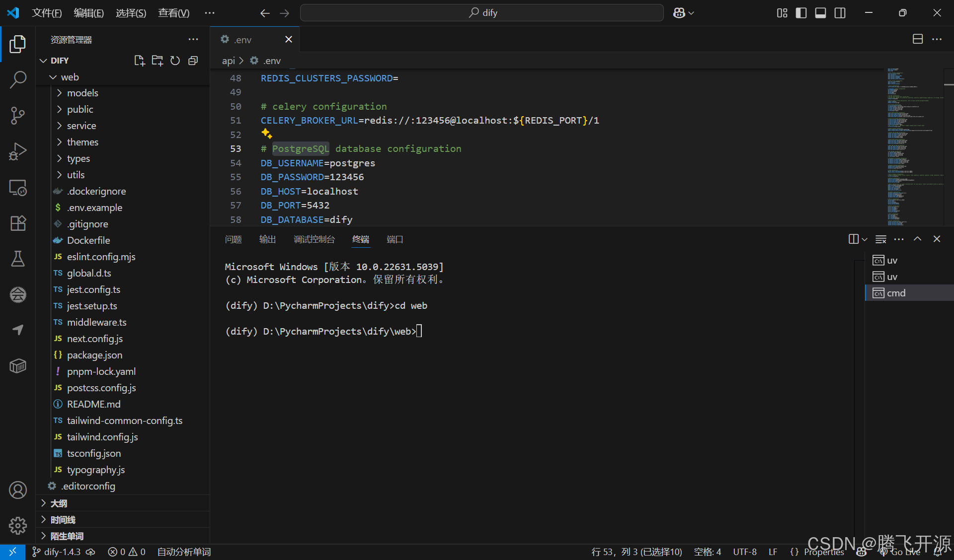This screenshot has height=560, width=954.
Task: Open terminal split dropdown arrow
Action: (x=865, y=239)
